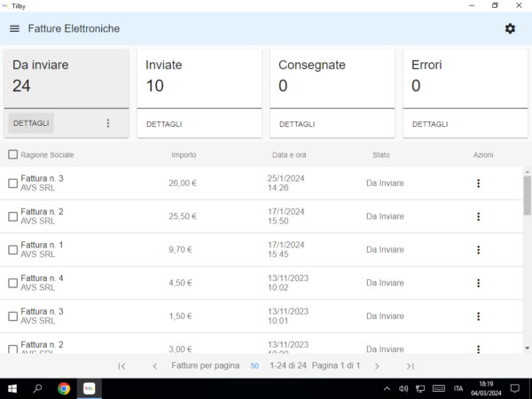
Task: Go to the next page arrow
Action: [x=377, y=365]
